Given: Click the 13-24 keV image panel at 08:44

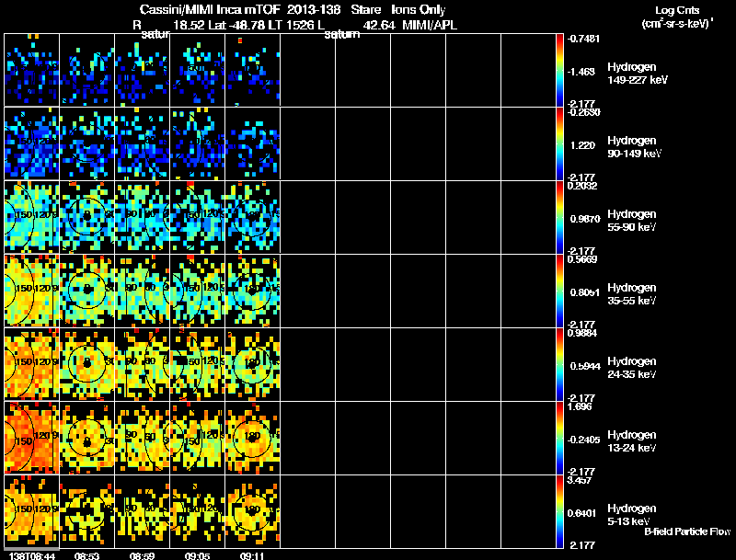Looking at the screenshot, I should [31, 439].
